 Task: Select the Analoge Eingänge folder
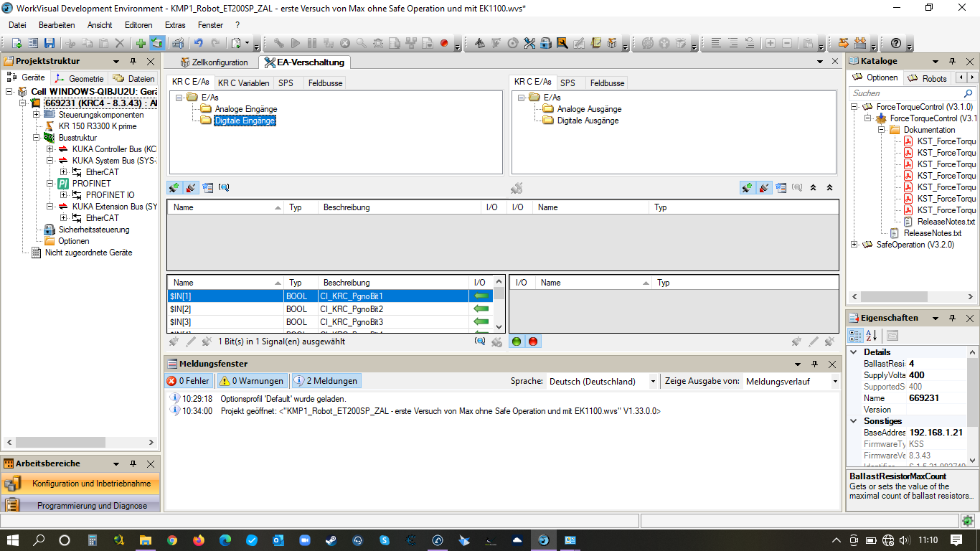click(246, 109)
